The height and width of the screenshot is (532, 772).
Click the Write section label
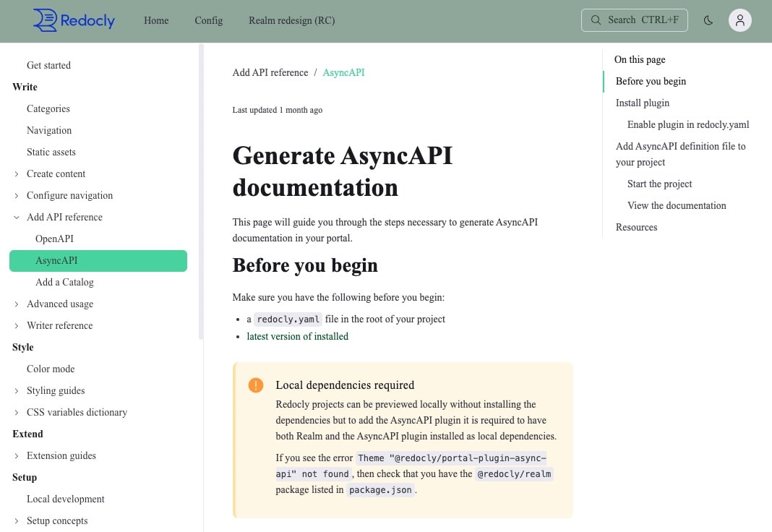[x=25, y=87]
